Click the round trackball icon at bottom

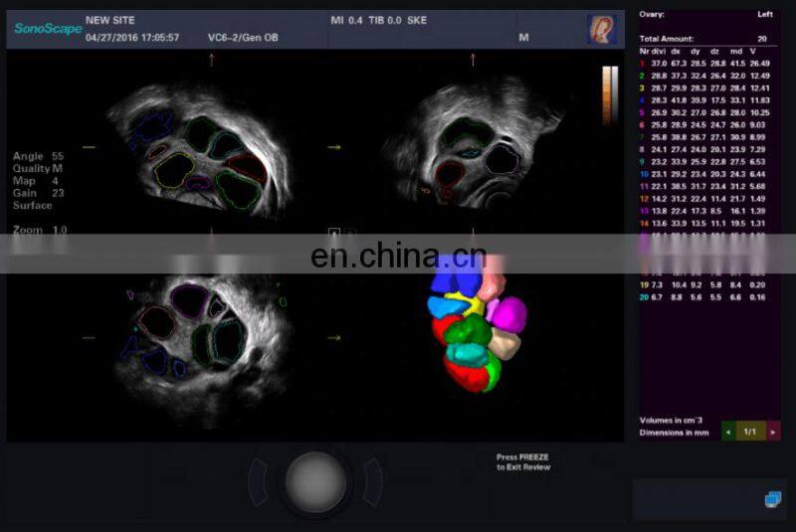315,481
